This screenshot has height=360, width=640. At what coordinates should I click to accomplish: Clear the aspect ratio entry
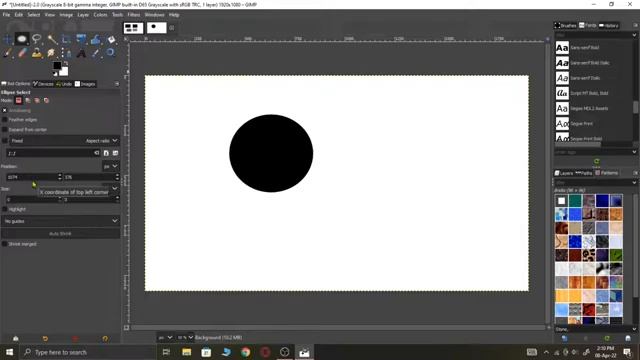pos(97,153)
